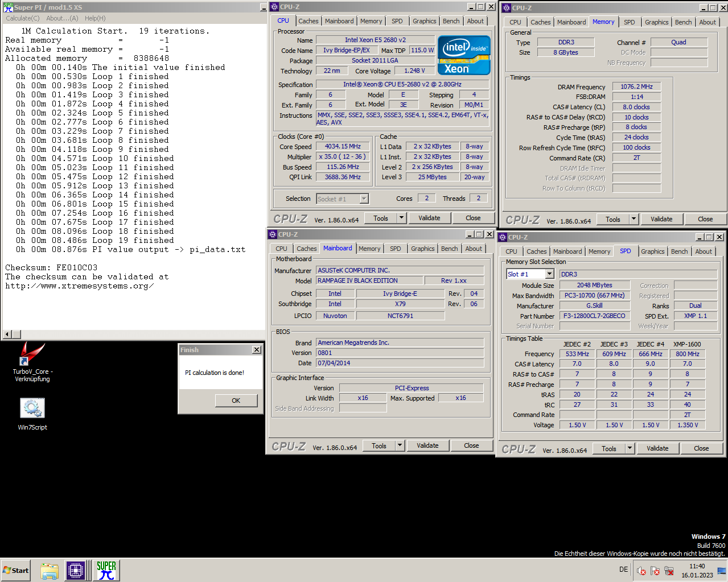The image size is (728, 582).
Task: Click the CPU-Z icon in the Mainboard window title
Action: [x=273, y=234]
